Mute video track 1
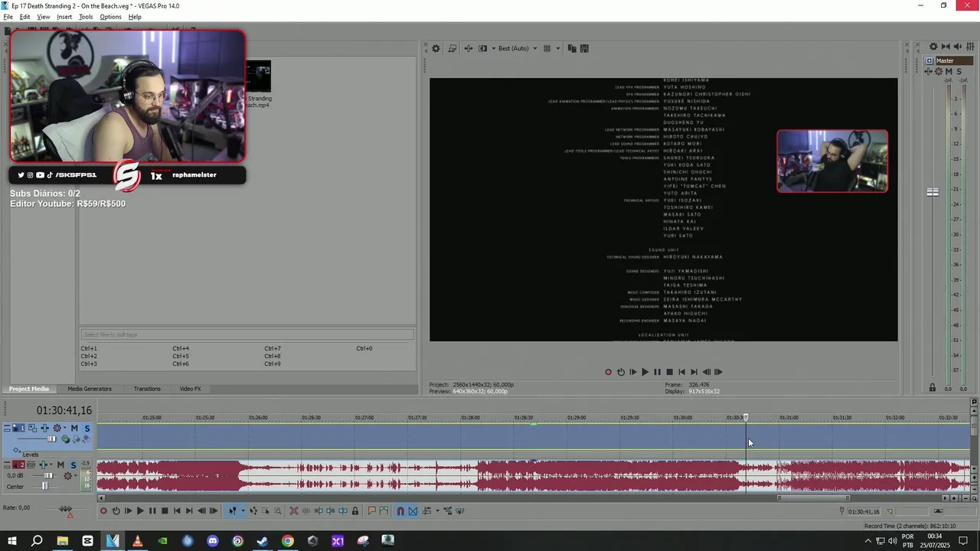The height and width of the screenshot is (551, 980). [74, 428]
